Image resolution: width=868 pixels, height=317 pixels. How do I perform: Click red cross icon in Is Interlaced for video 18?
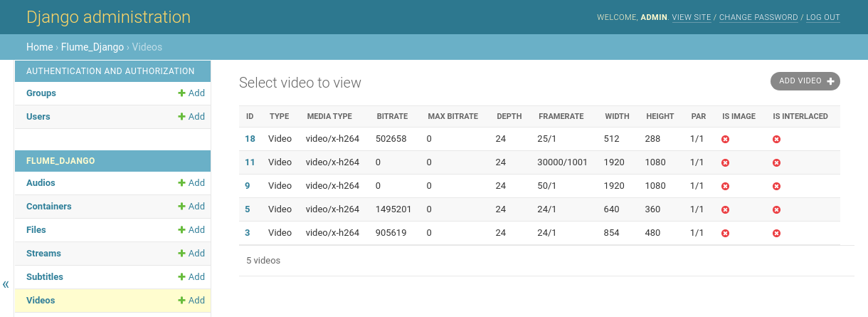777,139
